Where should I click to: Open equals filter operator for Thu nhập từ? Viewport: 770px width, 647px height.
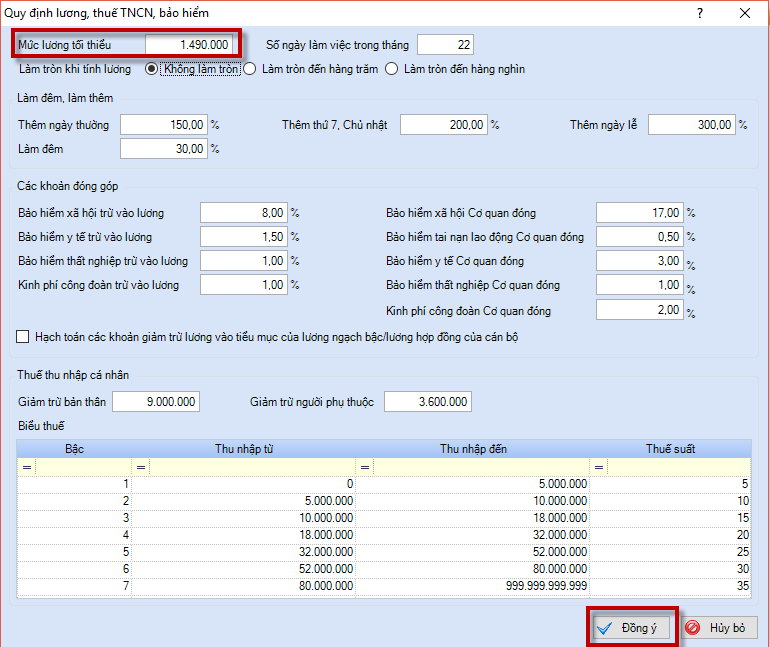tap(140, 467)
